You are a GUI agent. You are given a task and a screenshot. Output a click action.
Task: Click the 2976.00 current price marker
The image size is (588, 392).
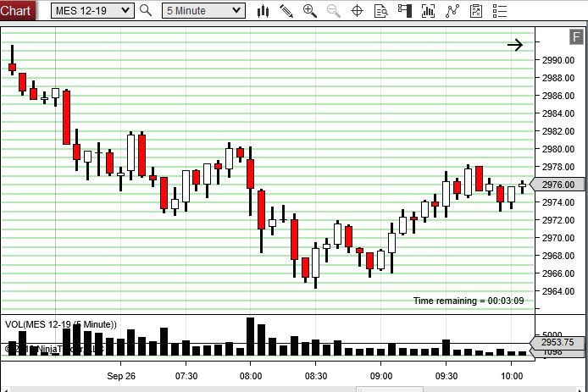click(x=558, y=185)
